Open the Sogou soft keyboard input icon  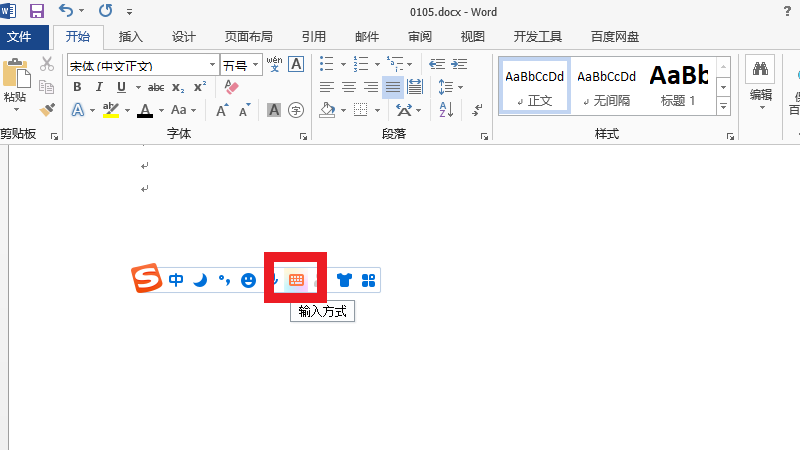pos(296,281)
